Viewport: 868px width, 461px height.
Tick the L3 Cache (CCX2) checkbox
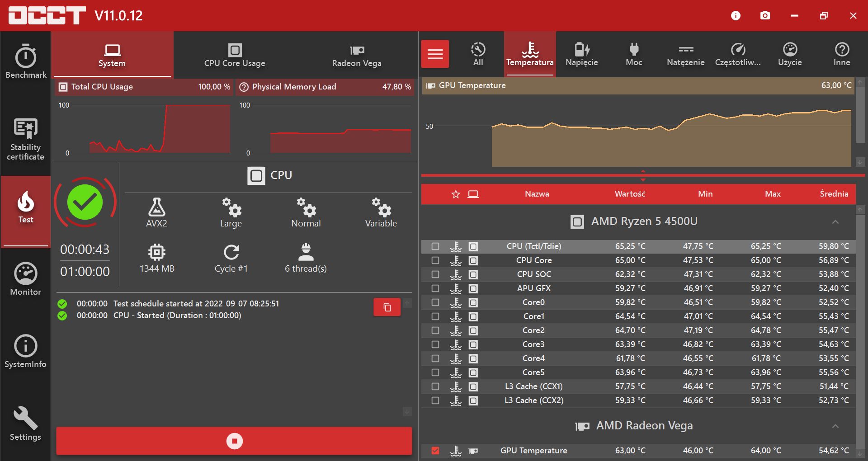(435, 400)
